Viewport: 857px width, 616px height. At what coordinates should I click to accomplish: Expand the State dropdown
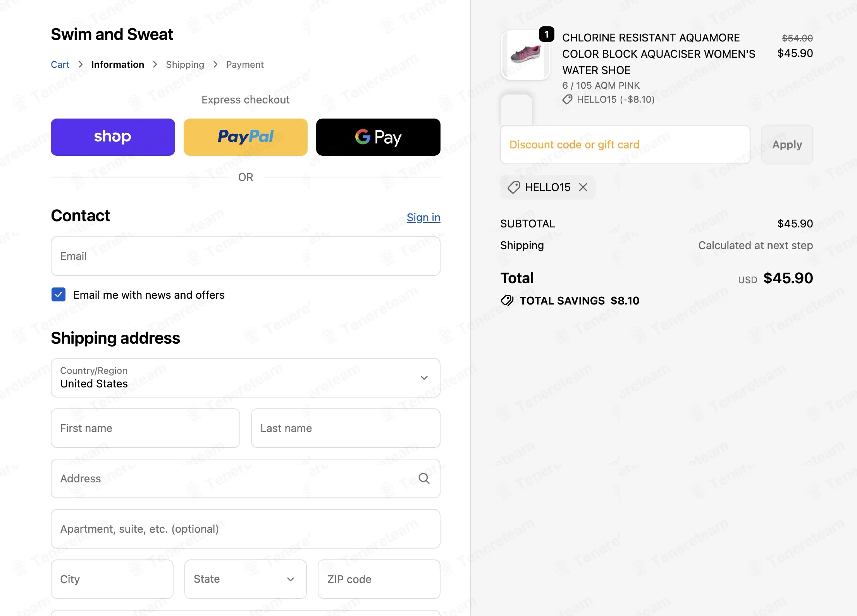[x=245, y=579]
